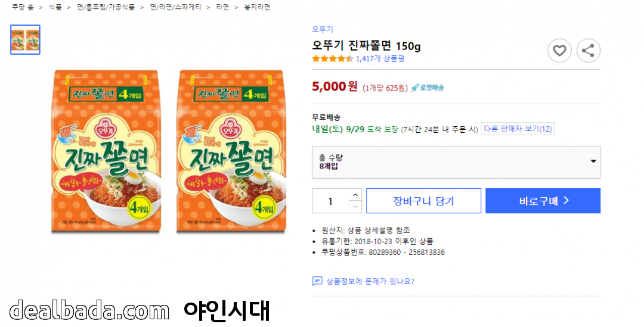This screenshot has height=327, width=644.
Task: Go to 쿠팡 홈 breadcrumb
Action: (23, 7)
